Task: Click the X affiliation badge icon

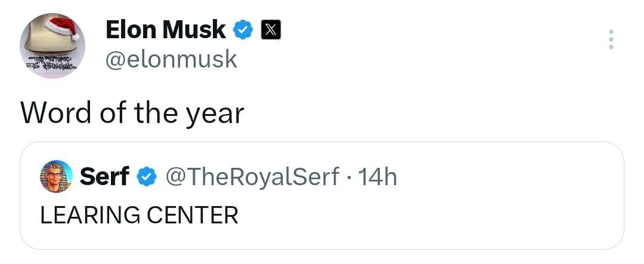Action: coord(268,30)
